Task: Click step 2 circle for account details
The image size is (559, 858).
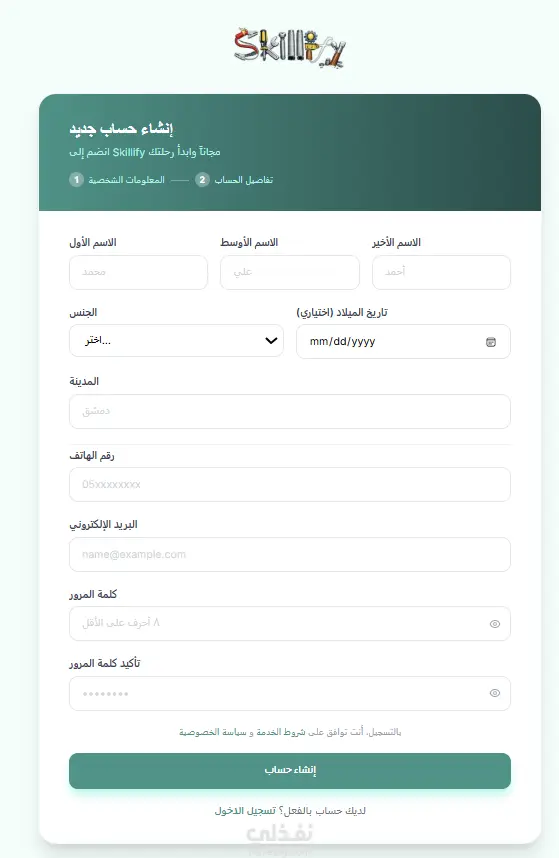Action: pyautogui.click(x=202, y=179)
